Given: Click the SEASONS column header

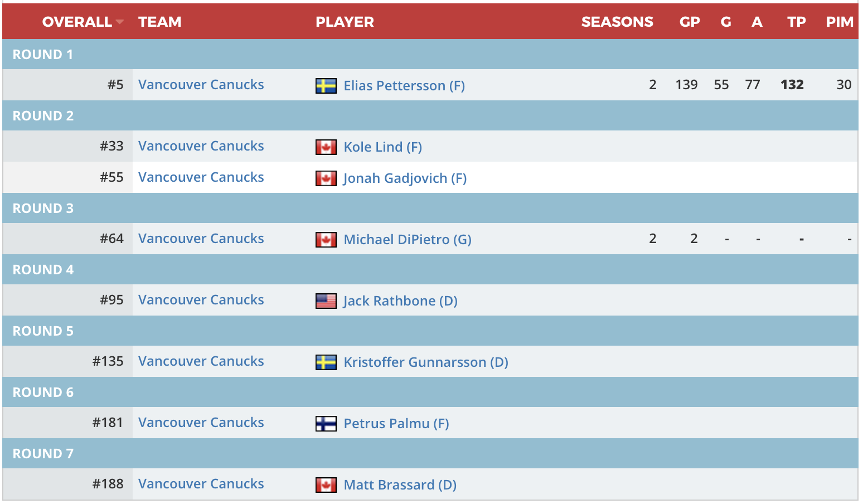Looking at the screenshot, I should tap(617, 22).
